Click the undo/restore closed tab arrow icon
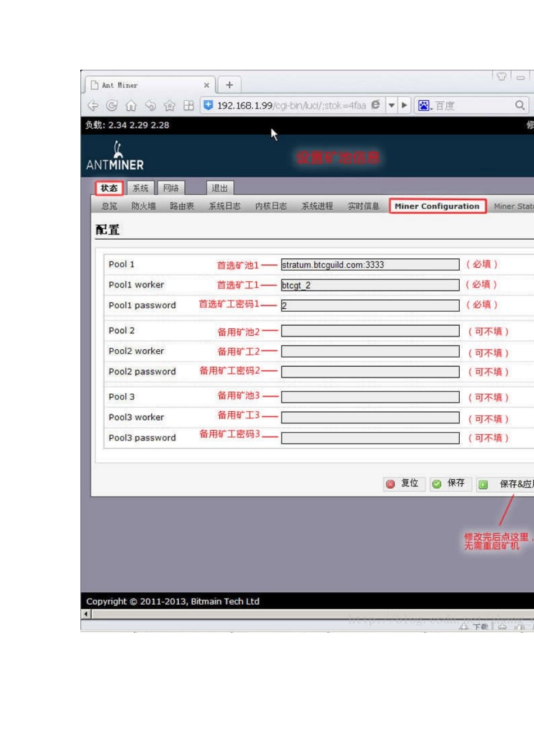Viewport: 534px width, 756px height. click(x=150, y=105)
